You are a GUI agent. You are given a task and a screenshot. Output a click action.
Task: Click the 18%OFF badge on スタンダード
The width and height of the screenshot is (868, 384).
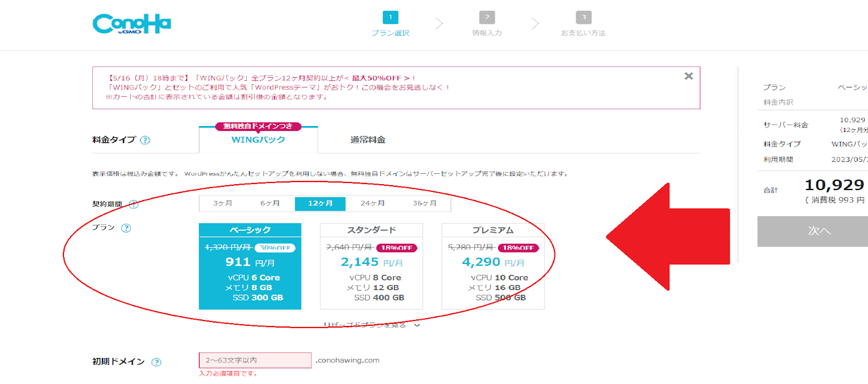pos(397,248)
